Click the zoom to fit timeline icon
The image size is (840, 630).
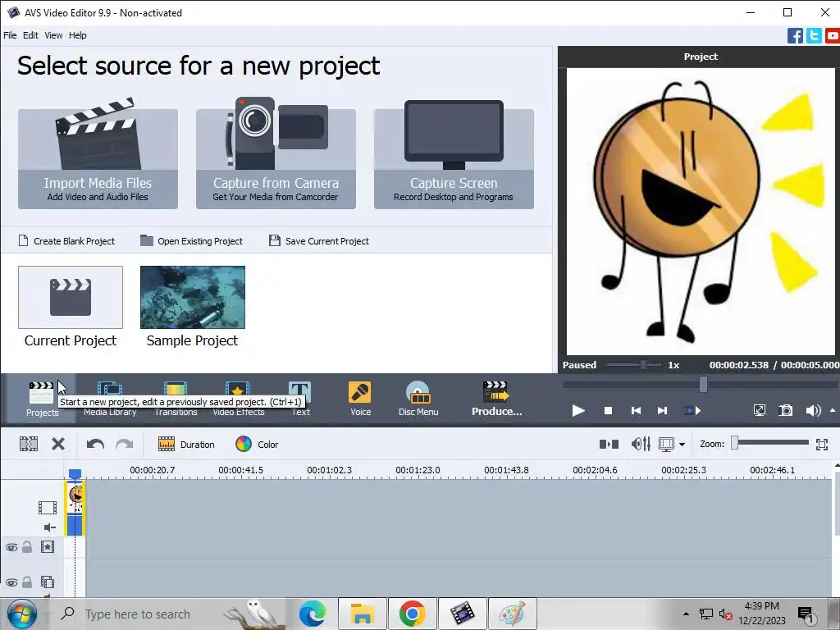coord(822,444)
